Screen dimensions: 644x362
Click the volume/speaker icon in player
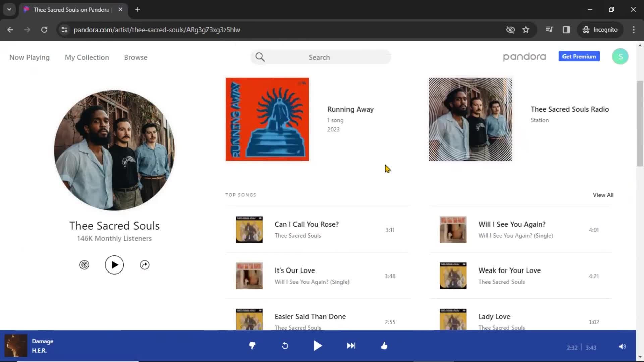click(x=622, y=346)
